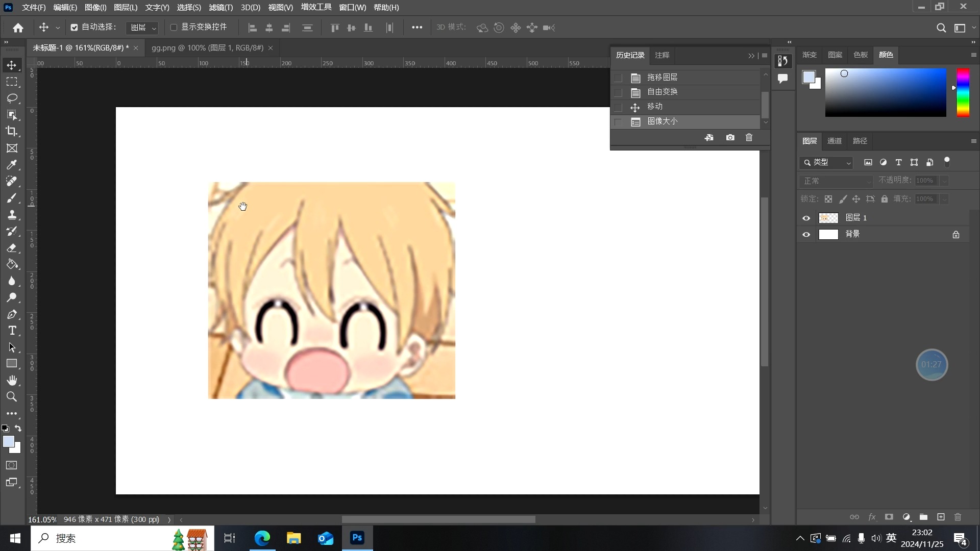
Task: Select the Object Selection tool
Action: (x=12, y=115)
